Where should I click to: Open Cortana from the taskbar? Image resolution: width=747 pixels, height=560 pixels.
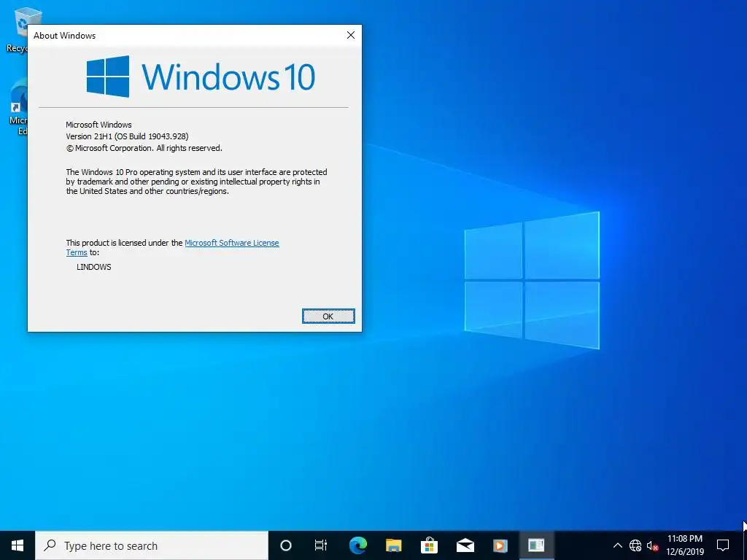coord(285,545)
